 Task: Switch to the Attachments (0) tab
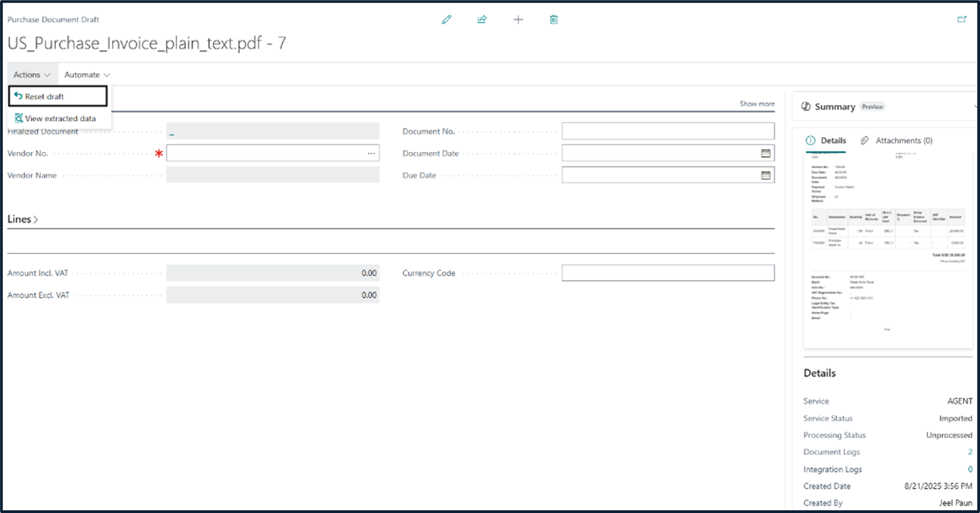click(x=897, y=140)
